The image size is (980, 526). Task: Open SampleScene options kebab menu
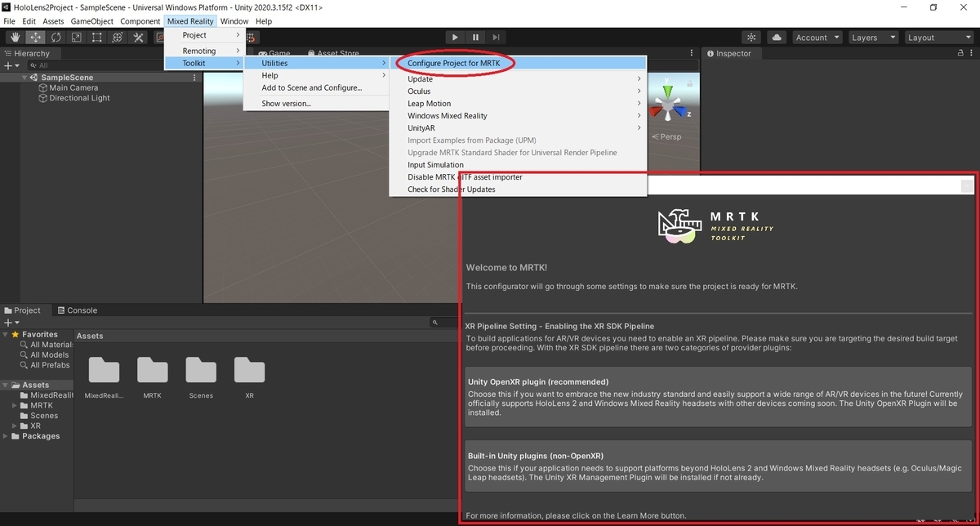[x=194, y=78]
